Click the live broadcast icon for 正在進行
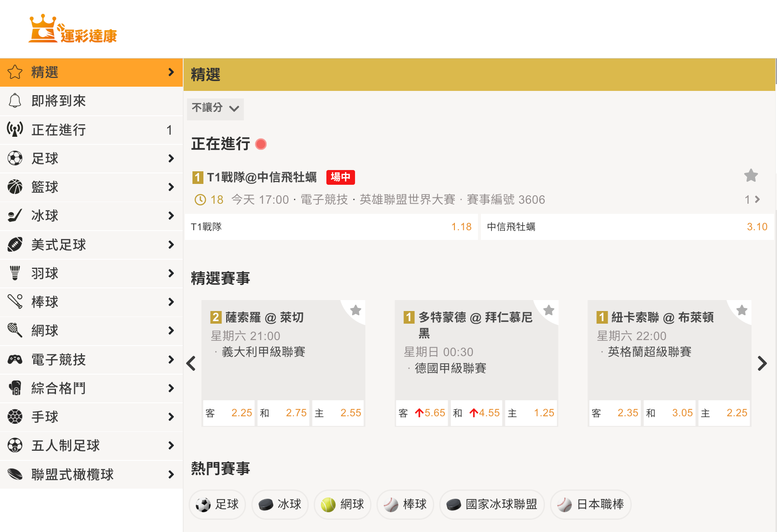 (15, 130)
